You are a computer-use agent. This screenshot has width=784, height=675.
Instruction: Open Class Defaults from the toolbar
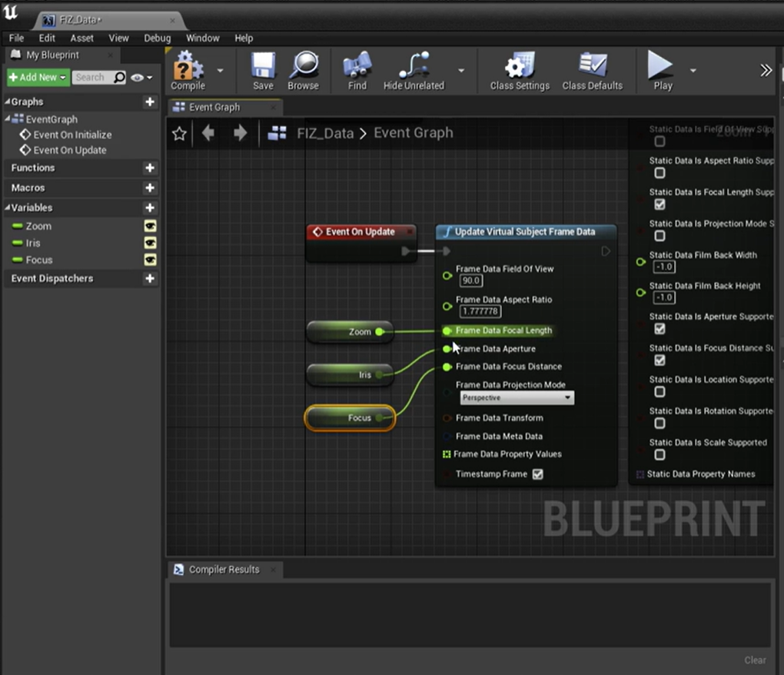point(592,70)
